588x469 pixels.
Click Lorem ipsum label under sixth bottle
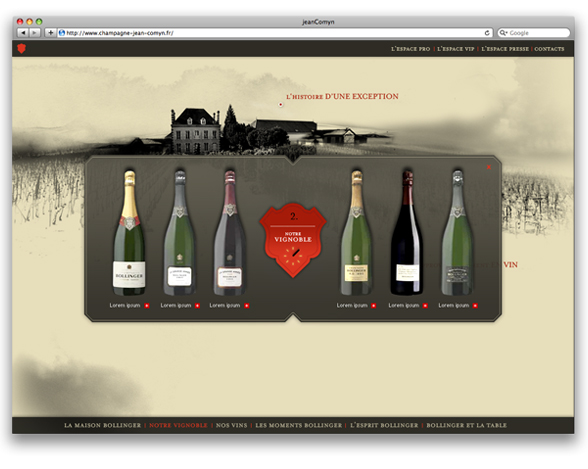[454, 306]
